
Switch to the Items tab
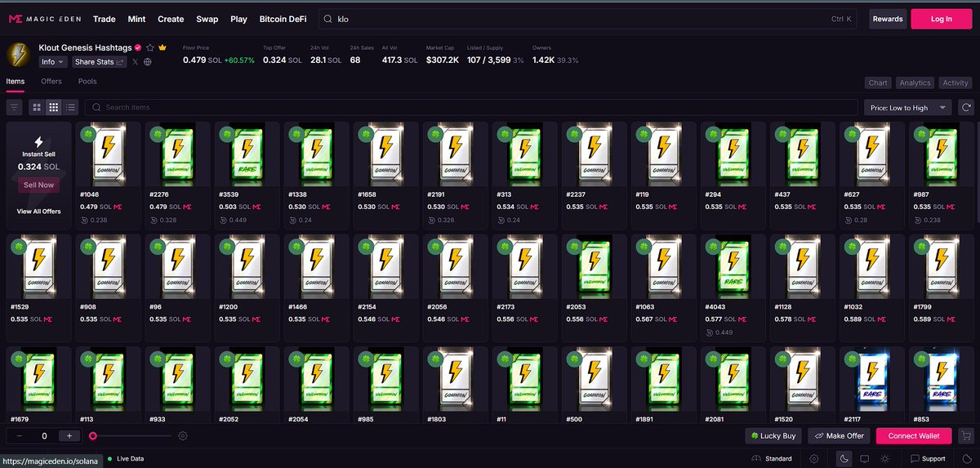[x=15, y=82]
